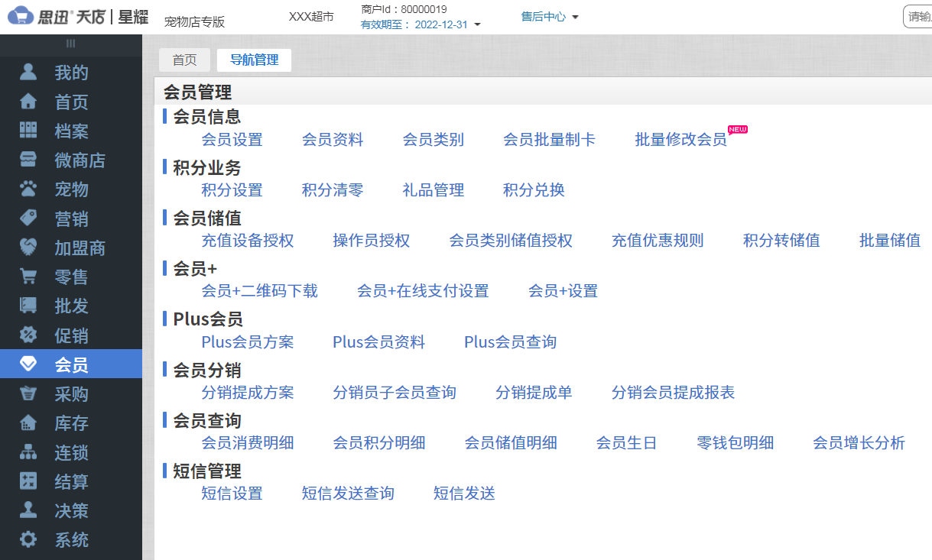932x560 pixels.
Task: Select the 库存 inventory sidebar icon
Action: tap(29, 422)
